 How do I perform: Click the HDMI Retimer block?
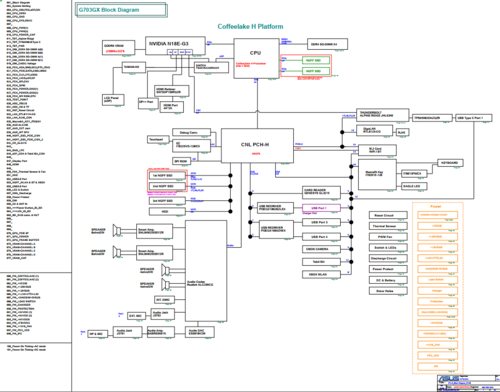172,90
